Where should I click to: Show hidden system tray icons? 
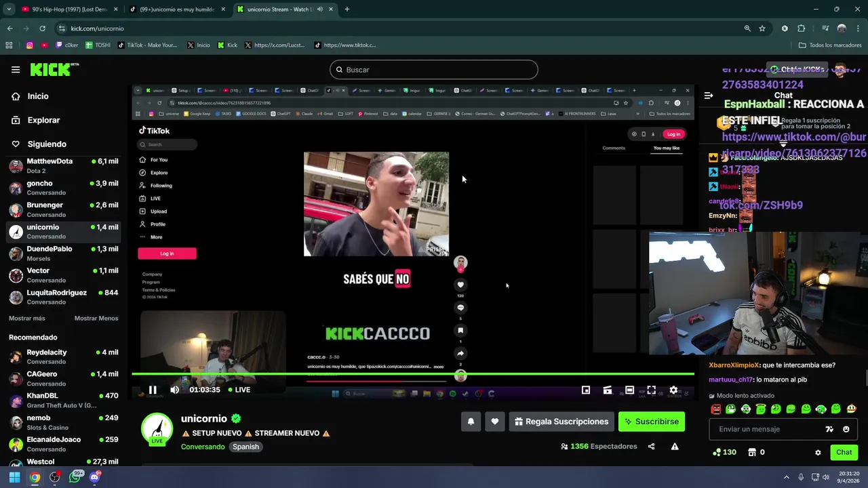(787, 477)
